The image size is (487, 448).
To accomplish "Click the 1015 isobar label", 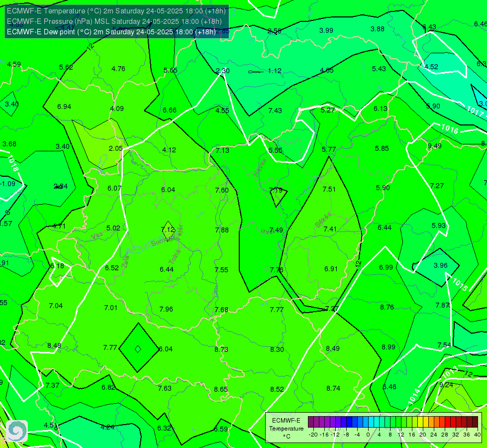I will (460, 284).
